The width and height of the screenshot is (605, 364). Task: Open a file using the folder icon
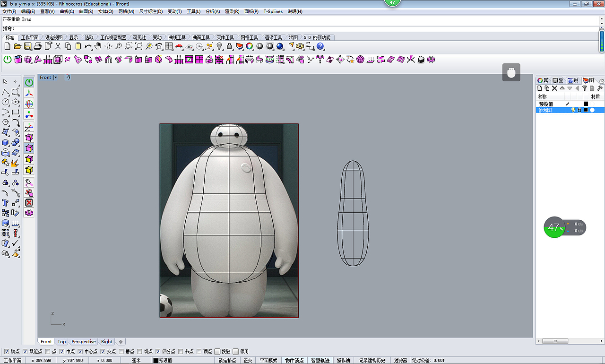point(17,46)
